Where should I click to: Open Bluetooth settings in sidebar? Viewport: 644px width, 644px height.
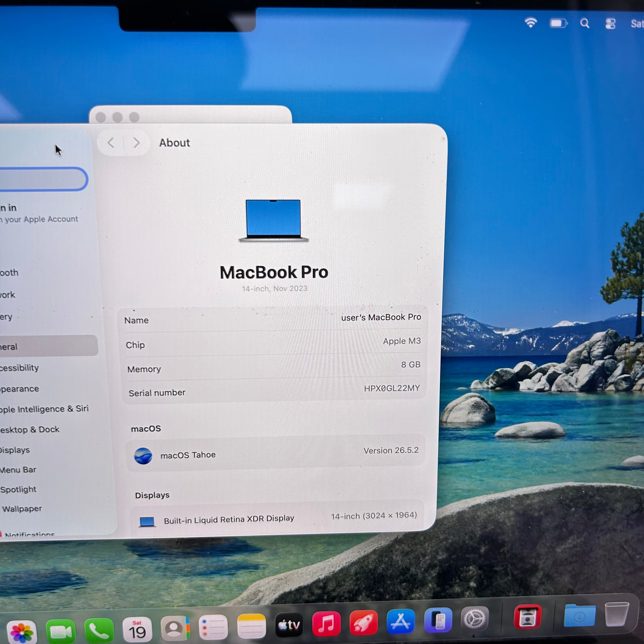click(10, 273)
